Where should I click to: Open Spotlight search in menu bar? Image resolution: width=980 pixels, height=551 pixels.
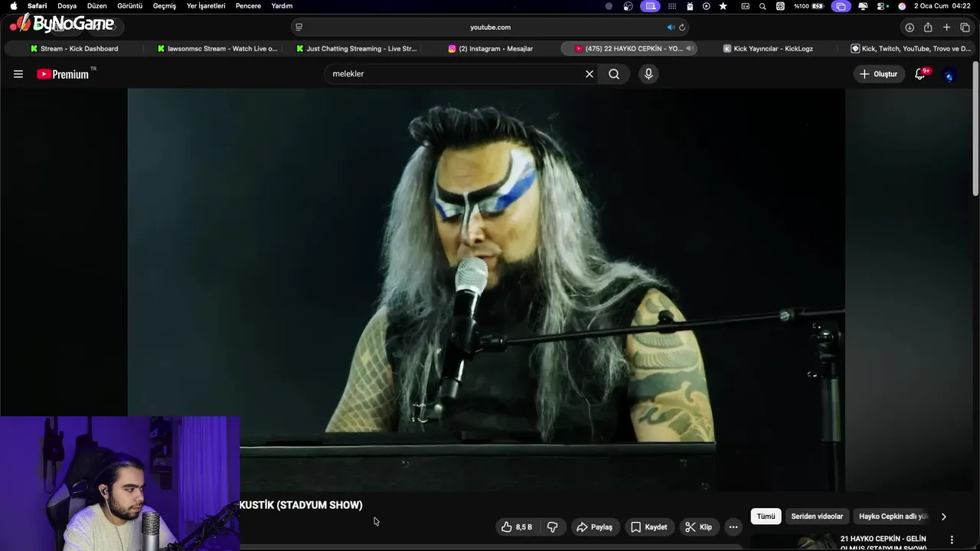click(763, 6)
